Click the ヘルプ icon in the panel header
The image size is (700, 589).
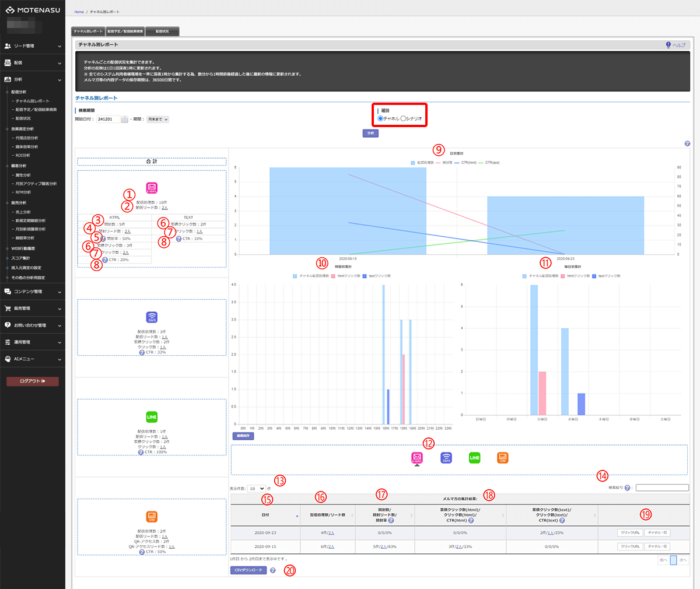(668, 45)
